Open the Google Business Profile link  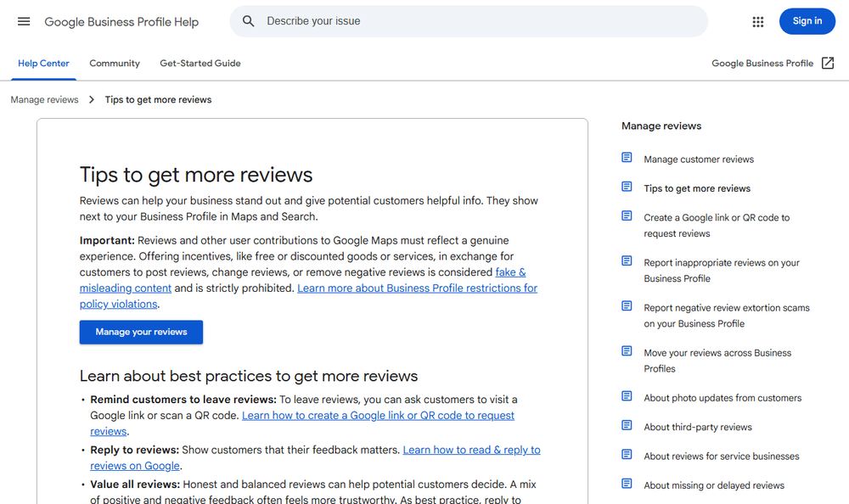pos(762,64)
